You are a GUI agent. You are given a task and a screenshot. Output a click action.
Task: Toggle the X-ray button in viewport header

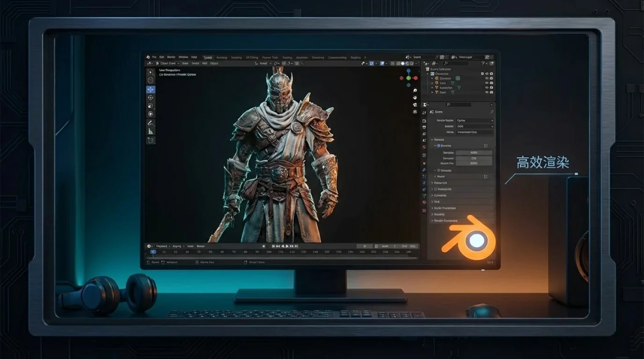click(x=393, y=64)
